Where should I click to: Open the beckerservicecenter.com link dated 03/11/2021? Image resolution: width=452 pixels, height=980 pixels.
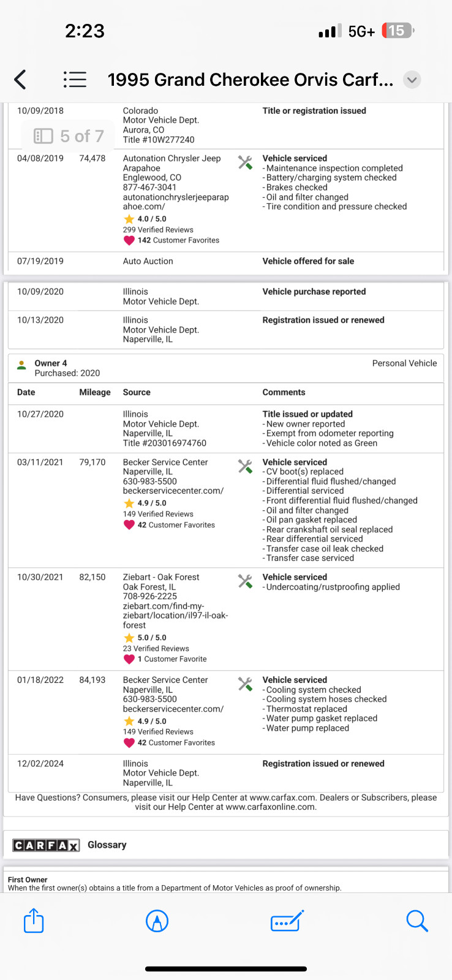coord(173,491)
